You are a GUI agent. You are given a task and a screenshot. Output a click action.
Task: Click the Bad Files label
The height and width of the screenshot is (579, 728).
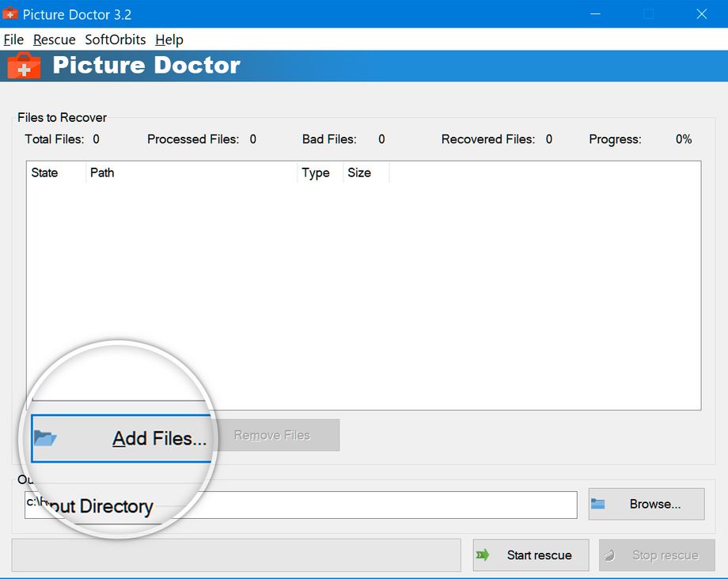[x=329, y=139]
